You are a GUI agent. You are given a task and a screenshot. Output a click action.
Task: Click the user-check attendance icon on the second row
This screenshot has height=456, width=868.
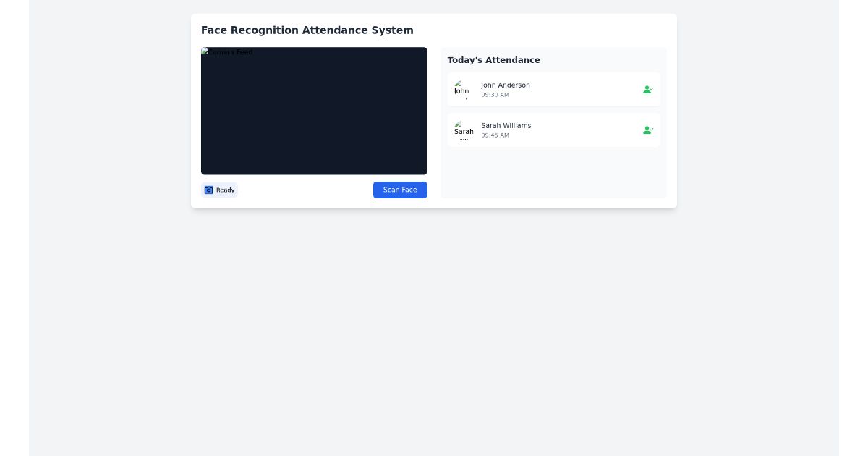click(x=647, y=130)
